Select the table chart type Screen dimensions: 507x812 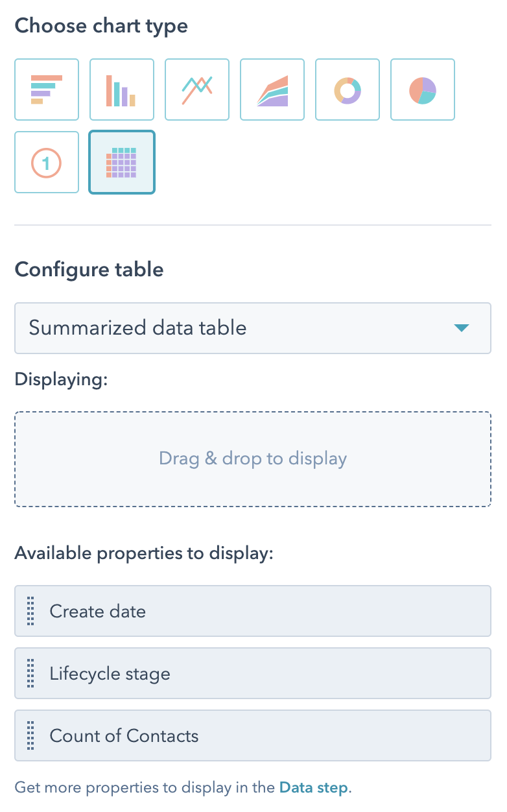122,162
